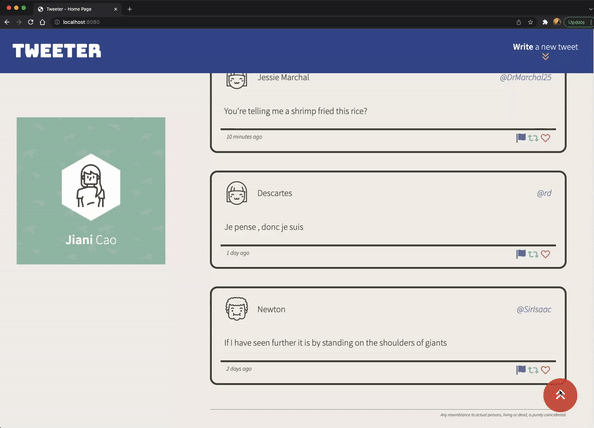This screenshot has height=428, width=594.
Task: Reload the page with browser refresh icon
Action: click(x=31, y=22)
